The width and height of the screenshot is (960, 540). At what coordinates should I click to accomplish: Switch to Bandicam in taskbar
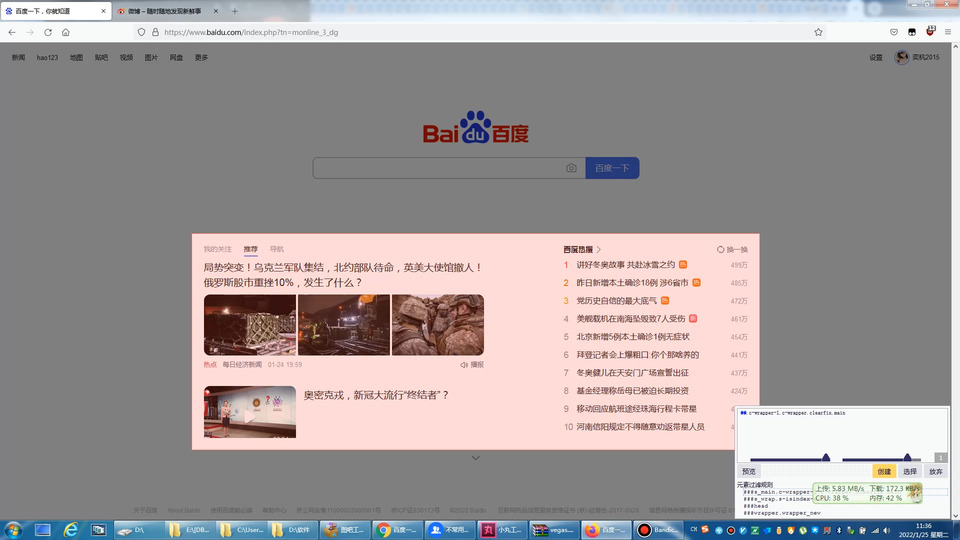coord(658,530)
